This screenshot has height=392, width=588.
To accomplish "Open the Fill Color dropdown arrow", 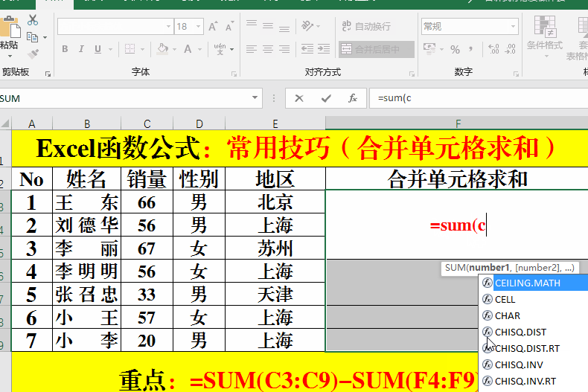I will 174,50.
